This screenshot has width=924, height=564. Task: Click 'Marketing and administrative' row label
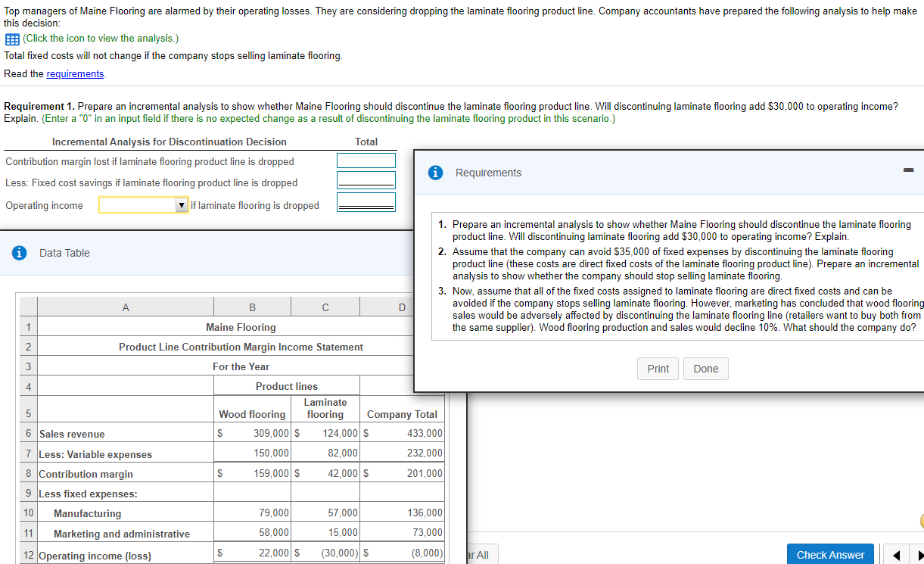(x=122, y=534)
